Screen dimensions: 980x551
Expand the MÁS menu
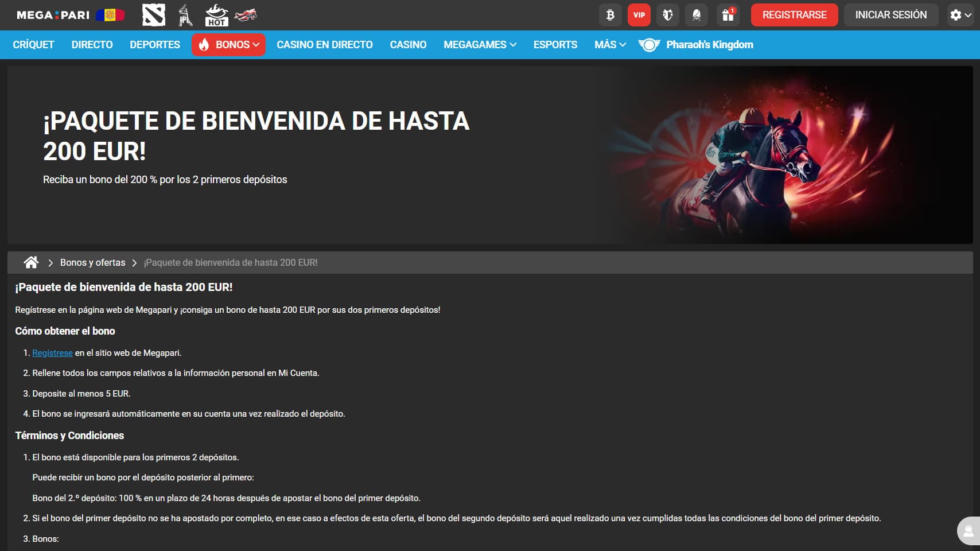pos(609,45)
